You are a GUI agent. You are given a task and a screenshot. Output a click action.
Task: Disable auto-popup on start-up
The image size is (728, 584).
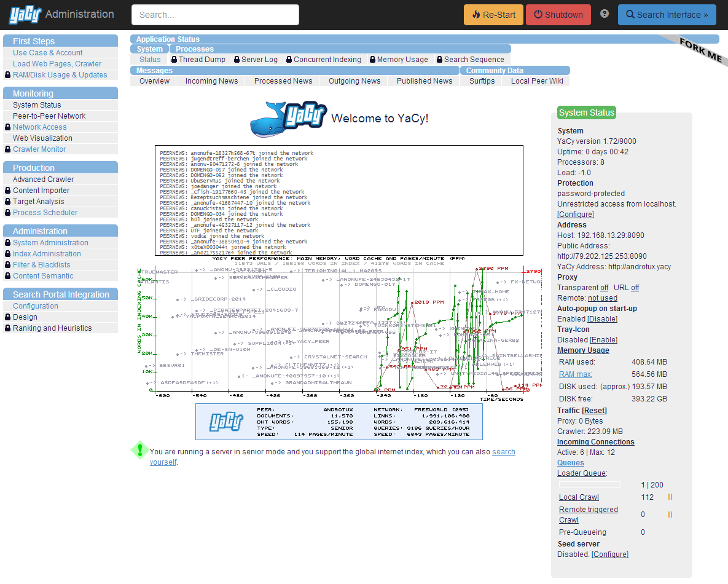click(x=602, y=319)
